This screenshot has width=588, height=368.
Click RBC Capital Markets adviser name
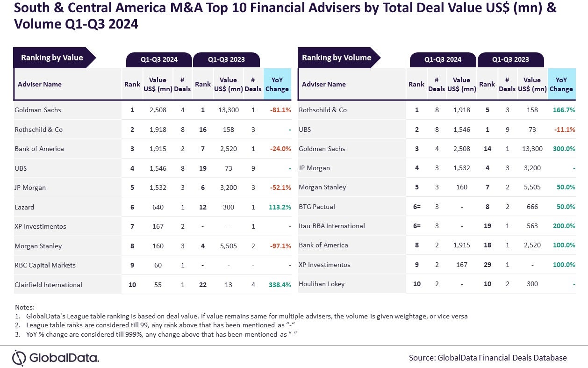45,265
